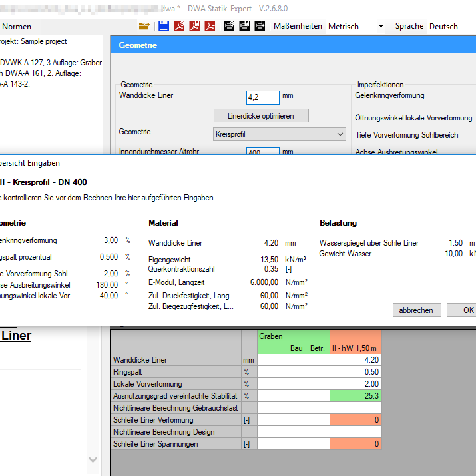Image resolution: width=476 pixels, height=476 pixels.
Task: Open the Maßeinheiten Metrisch dropdown
Action: tap(354, 27)
